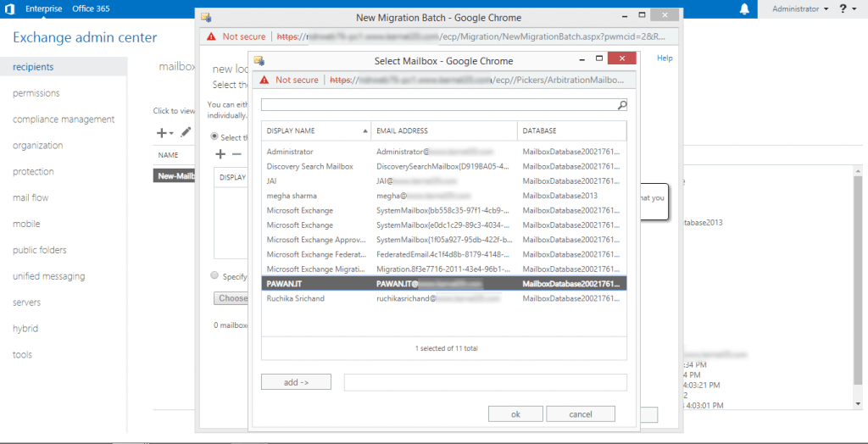Click MailboxDatabase2013 database cell
Viewport: 868px width, 444px height.
[x=559, y=196]
